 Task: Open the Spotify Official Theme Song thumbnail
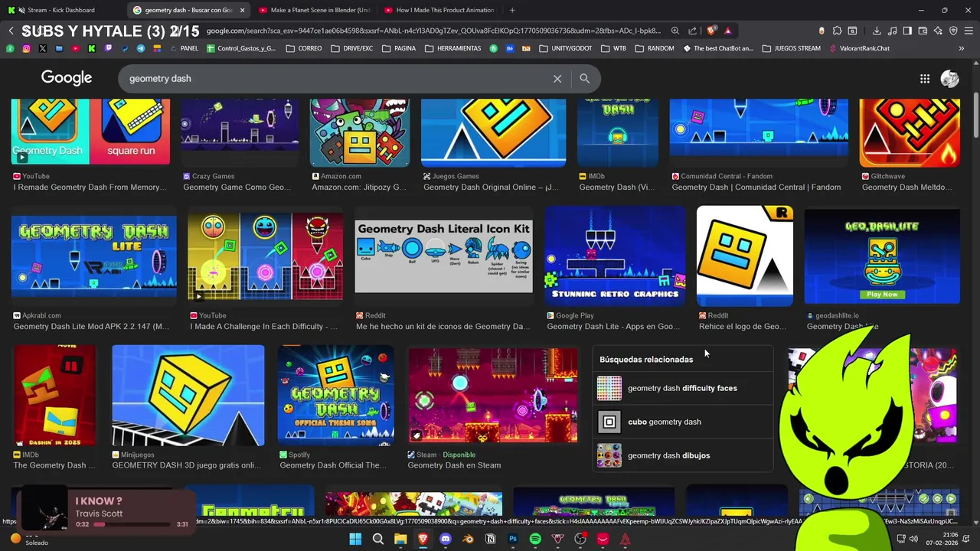[x=335, y=396]
